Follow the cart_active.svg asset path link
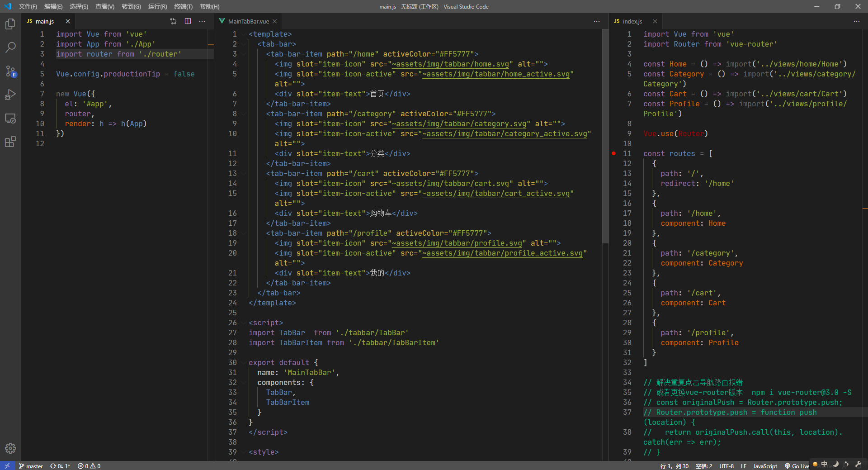The height and width of the screenshot is (470, 868). [496, 193]
